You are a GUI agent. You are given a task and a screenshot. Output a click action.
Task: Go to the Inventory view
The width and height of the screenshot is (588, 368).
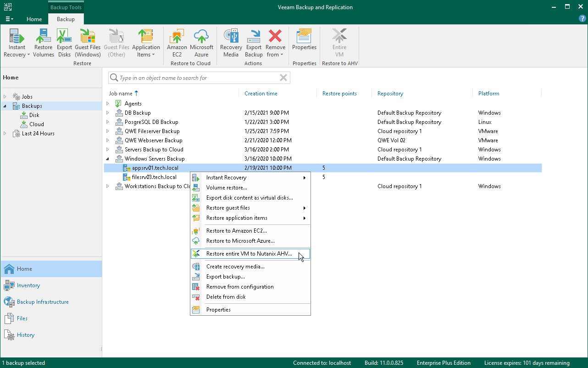(28, 285)
